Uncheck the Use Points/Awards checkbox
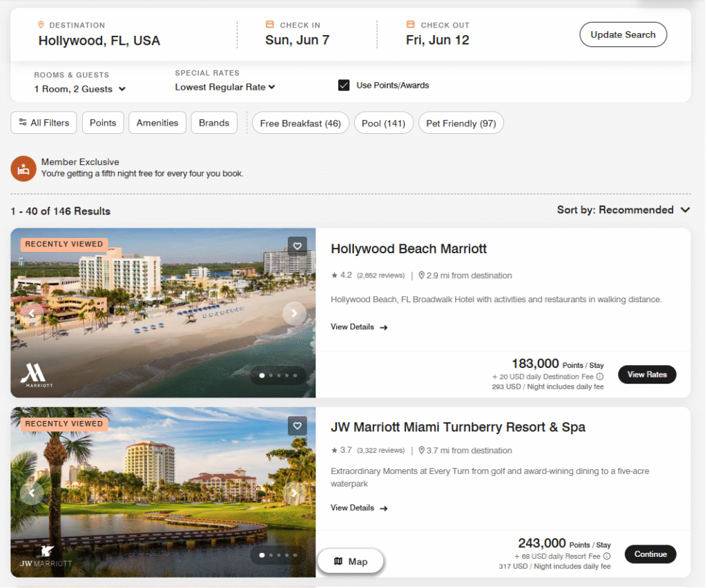This screenshot has width=707, height=588. pyautogui.click(x=344, y=86)
